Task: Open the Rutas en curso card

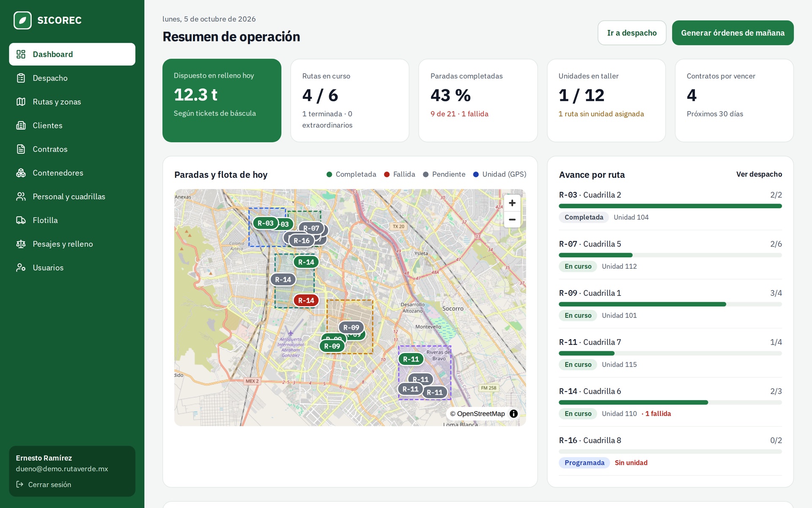Action: click(x=350, y=100)
